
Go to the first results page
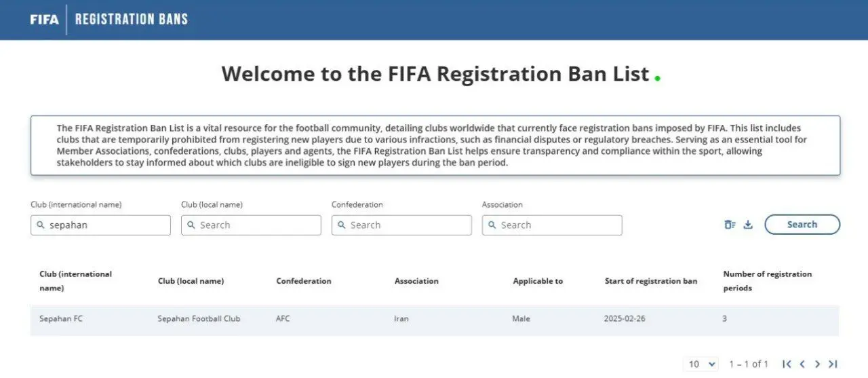[x=787, y=364]
